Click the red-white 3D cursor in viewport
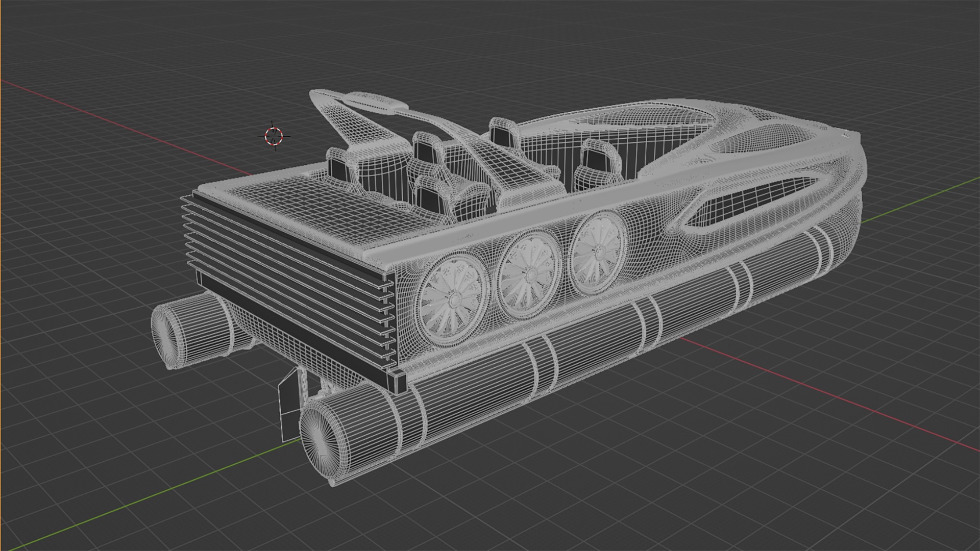Viewport: 980px width, 551px height. coord(274,136)
